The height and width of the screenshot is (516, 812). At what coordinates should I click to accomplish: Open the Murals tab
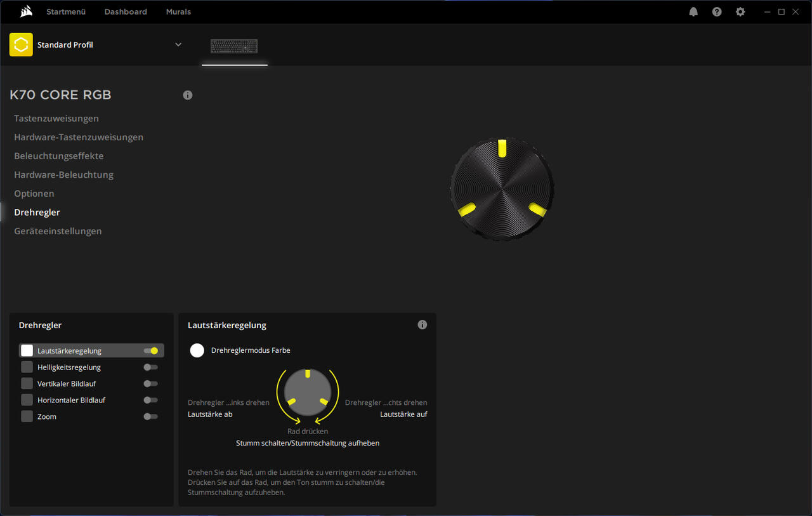(178, 12)
